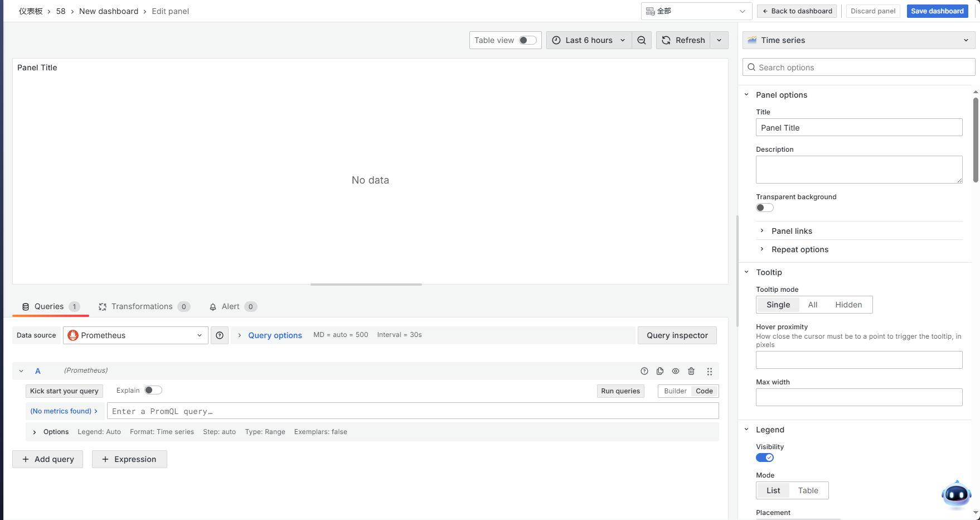
Task: Enable the Table view toggle
Action: click(x=527, y=40)
